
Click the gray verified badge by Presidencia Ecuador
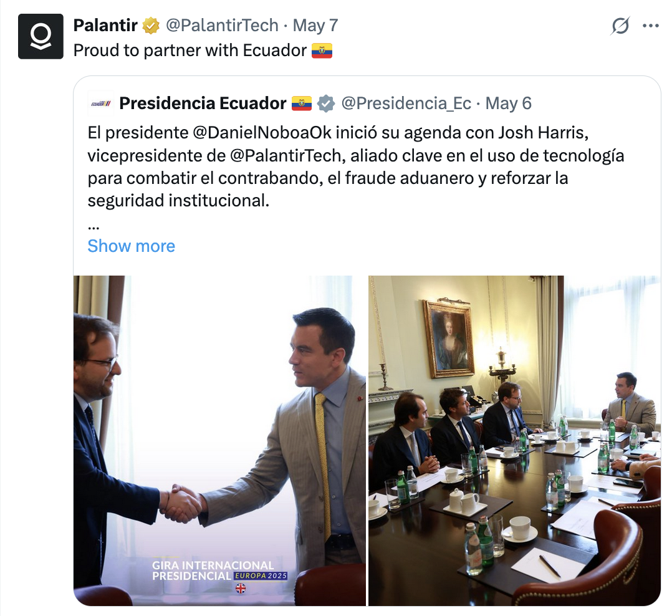coord(326,103)
